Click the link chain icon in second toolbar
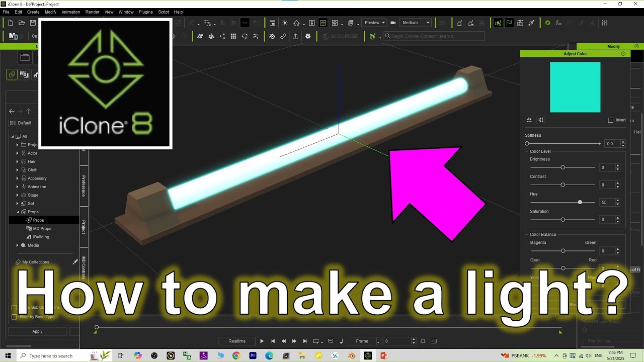The image size is (644, 362). (283, 36)
